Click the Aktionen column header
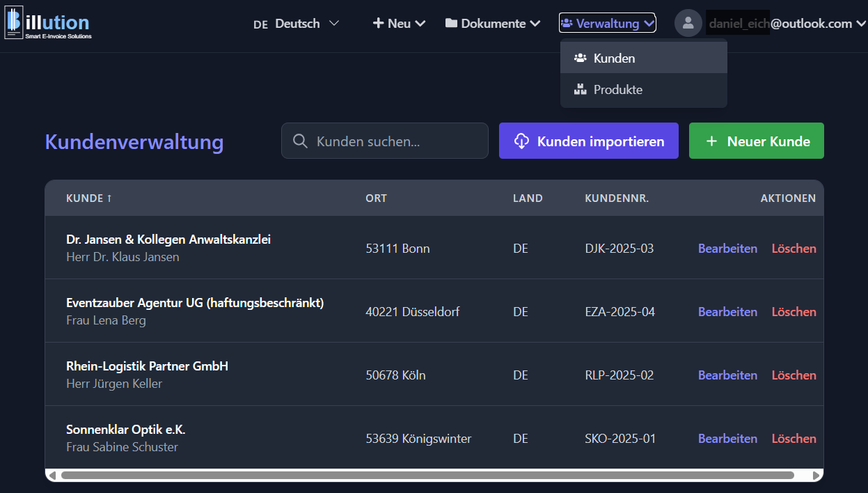 [x=788, y=198]
